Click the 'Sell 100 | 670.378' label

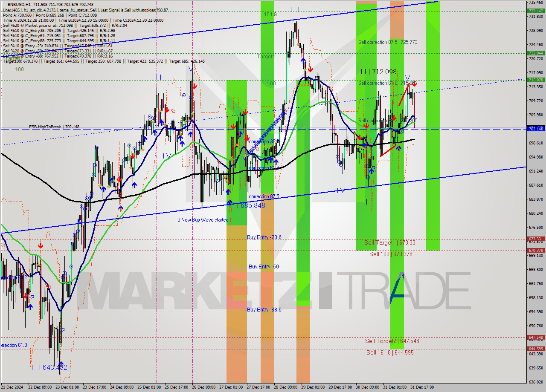[x=391, y=254]
